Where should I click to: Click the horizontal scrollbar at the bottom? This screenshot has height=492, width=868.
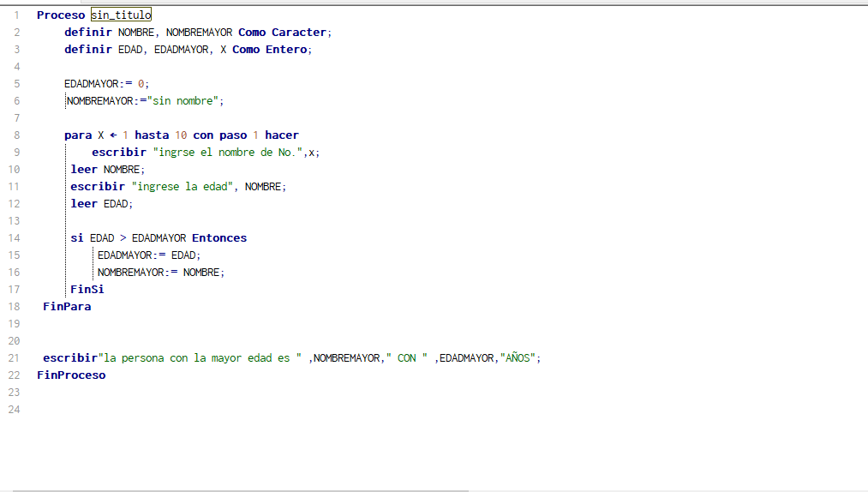[x=240, y=490]
